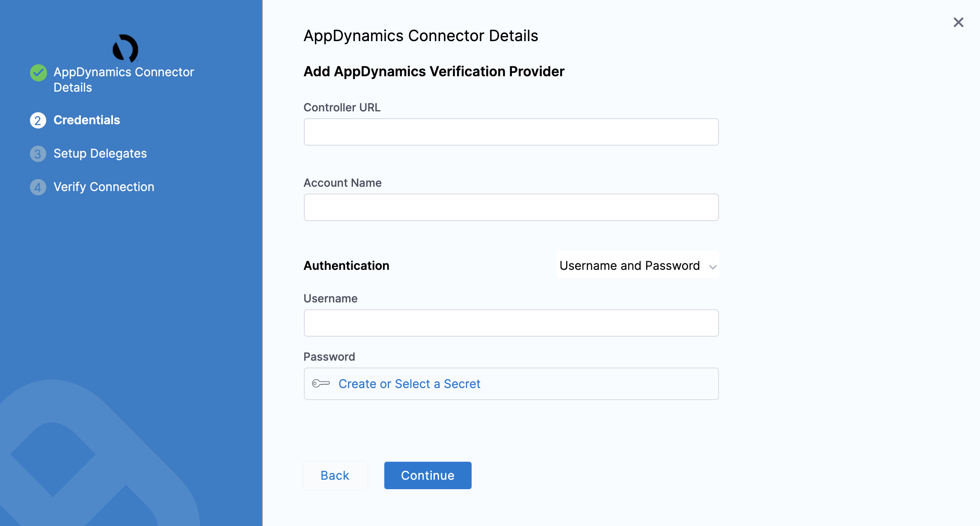Viewport: 980px width, 526px height.
Task: Focus the Controller URL input field
Action: 511,132
